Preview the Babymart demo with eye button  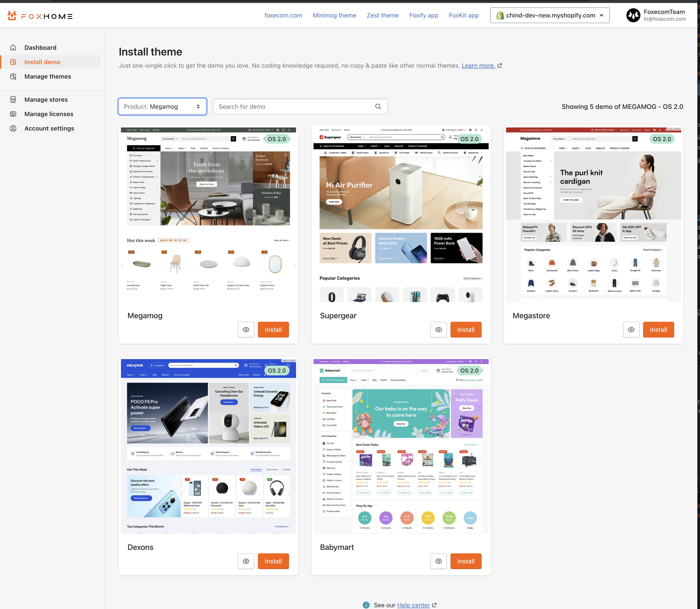pyautogui.click(x=439, y=561)
